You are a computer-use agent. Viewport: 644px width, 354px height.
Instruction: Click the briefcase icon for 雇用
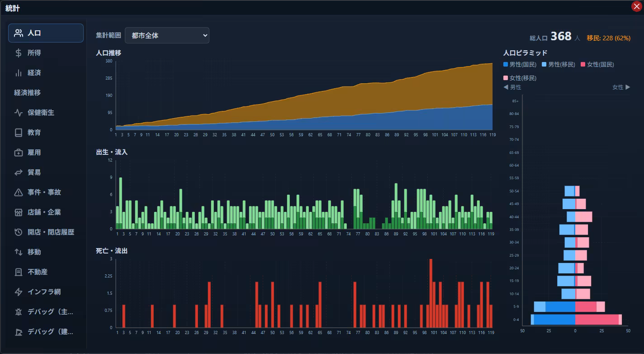tap(19, 153)
